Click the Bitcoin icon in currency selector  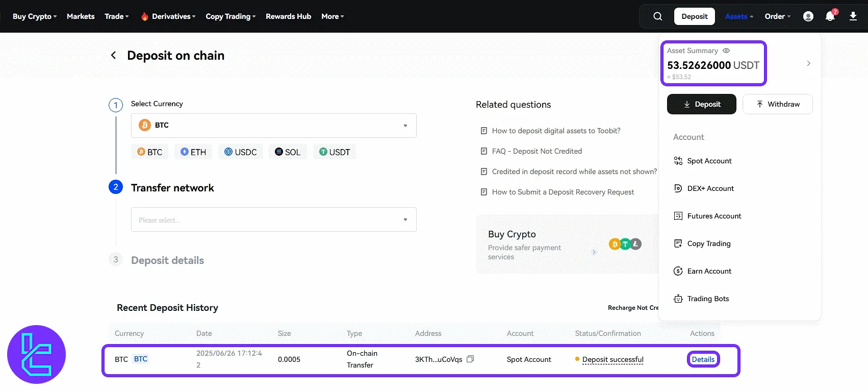pos(145,125)
